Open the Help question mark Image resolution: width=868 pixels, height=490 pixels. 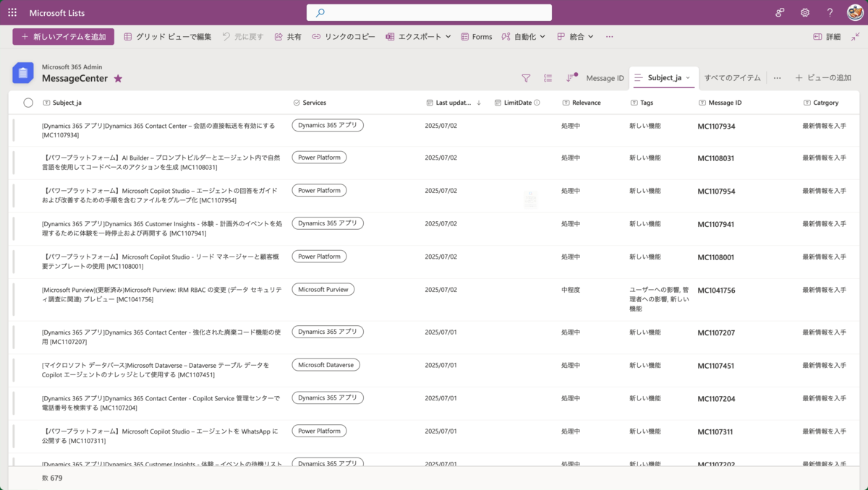pos(829,12)
